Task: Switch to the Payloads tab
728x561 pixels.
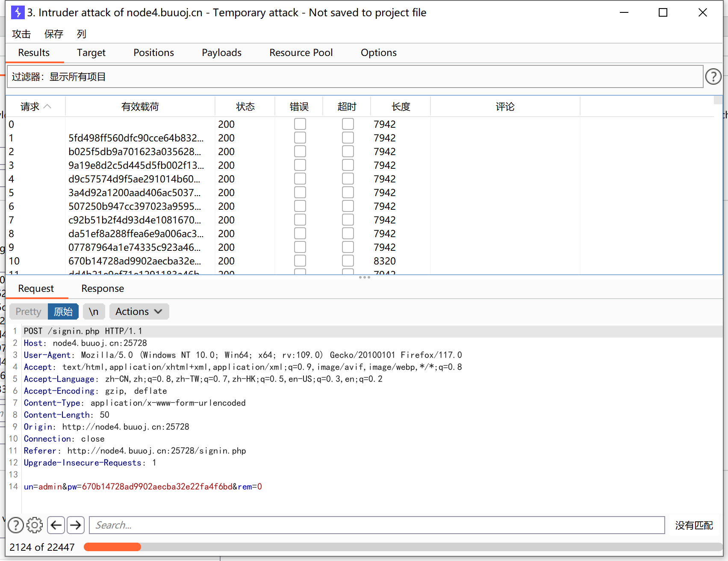Action: 221,53
